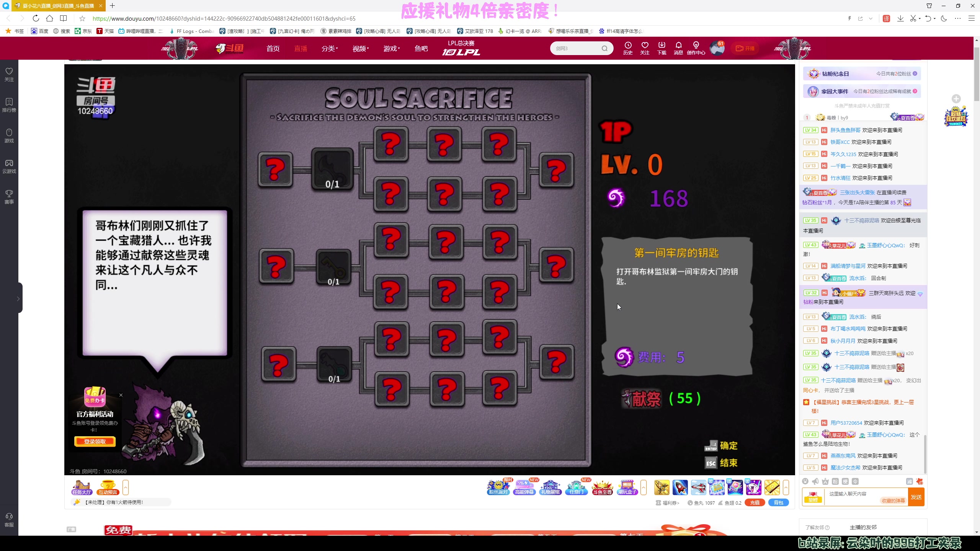Image resolution: width=980 pixels, height=551 pixels.
Task: Click 登录领取 on welfare popup
Action: tap(95, 441)
